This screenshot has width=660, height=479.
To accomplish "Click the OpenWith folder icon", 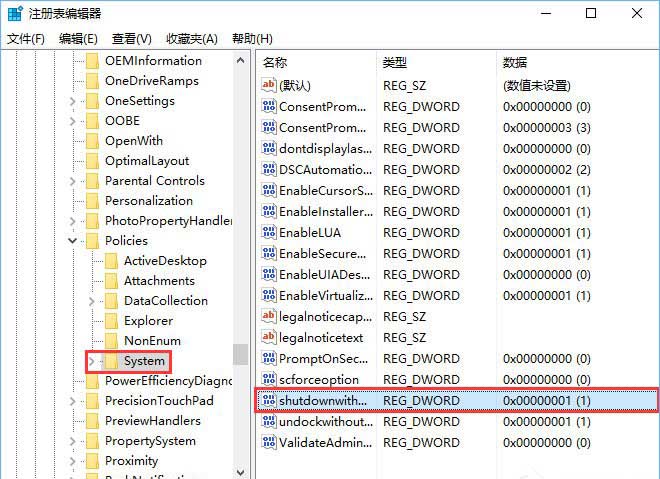I will (92, 141).
